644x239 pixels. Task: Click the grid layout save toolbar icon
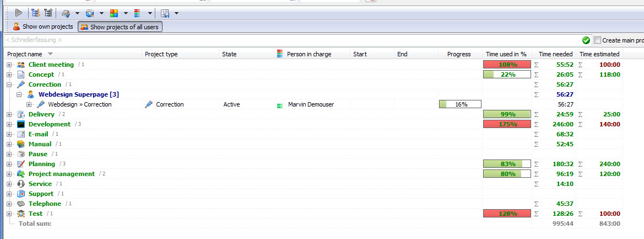click(x=165, y=13)
